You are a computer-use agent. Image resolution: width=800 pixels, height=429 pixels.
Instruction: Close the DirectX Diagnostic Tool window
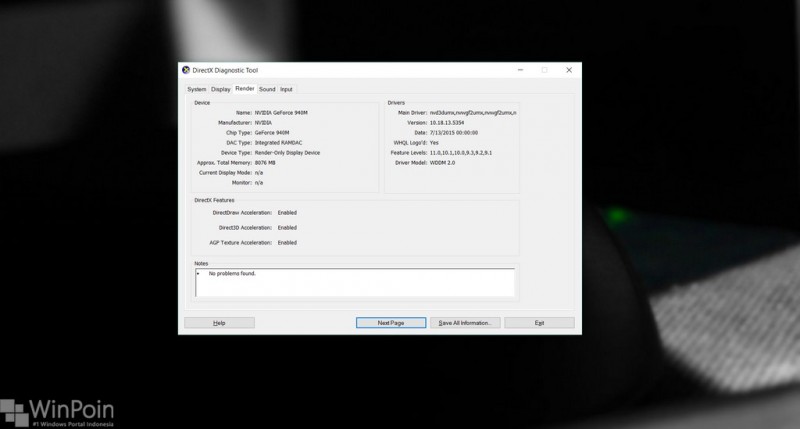(569, 70)
